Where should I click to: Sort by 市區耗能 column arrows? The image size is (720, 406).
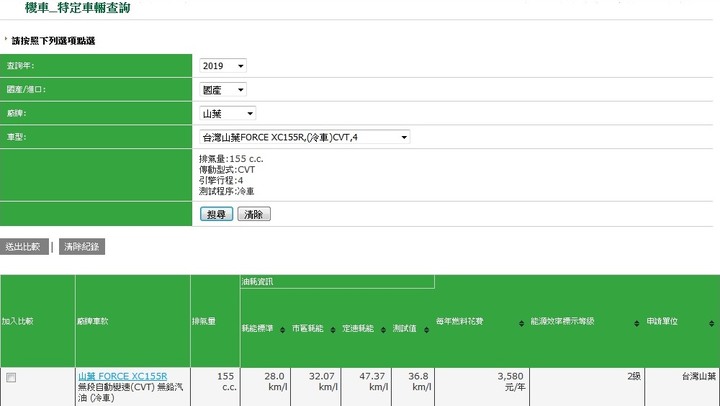333,330
